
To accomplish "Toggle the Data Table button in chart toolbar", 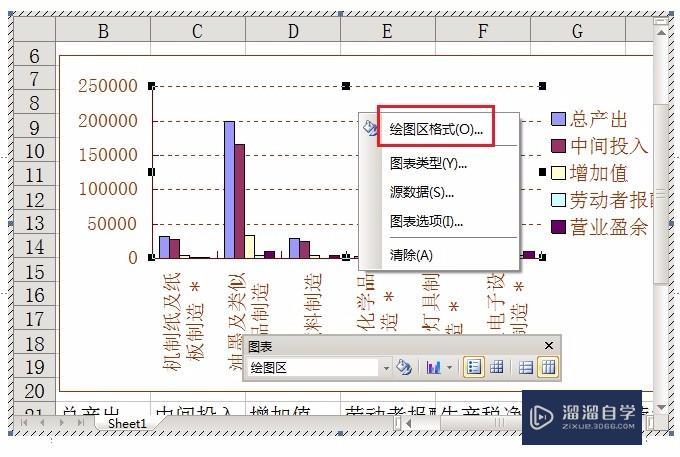I will [497, 367].
